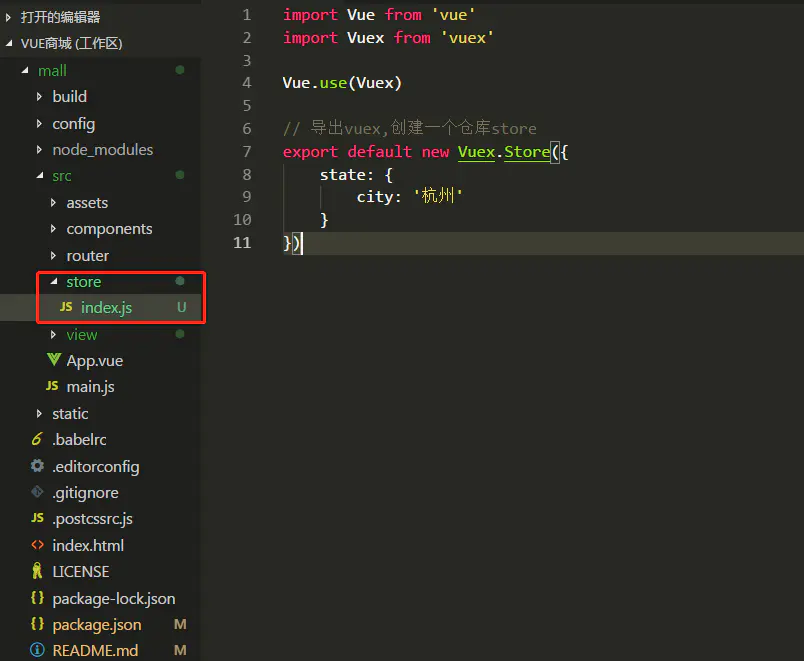Expand the assets folder arrow
The height and width of the screenshot is (661, 804).
point(53,203)
